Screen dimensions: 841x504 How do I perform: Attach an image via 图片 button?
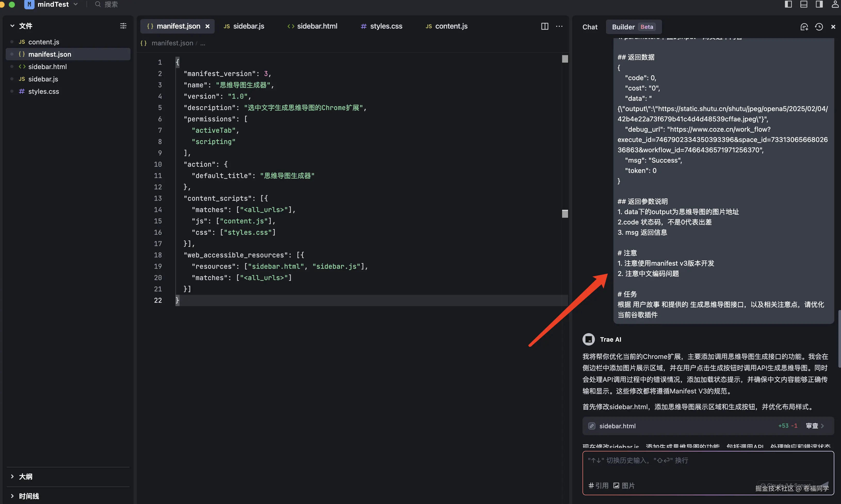pyautogui.click(x=624, y=485)
